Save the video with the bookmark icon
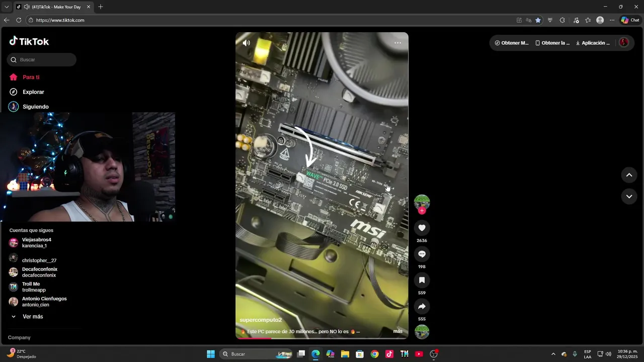Image resolution: width=644 pixels, height=362 pixels. (422, 280)
